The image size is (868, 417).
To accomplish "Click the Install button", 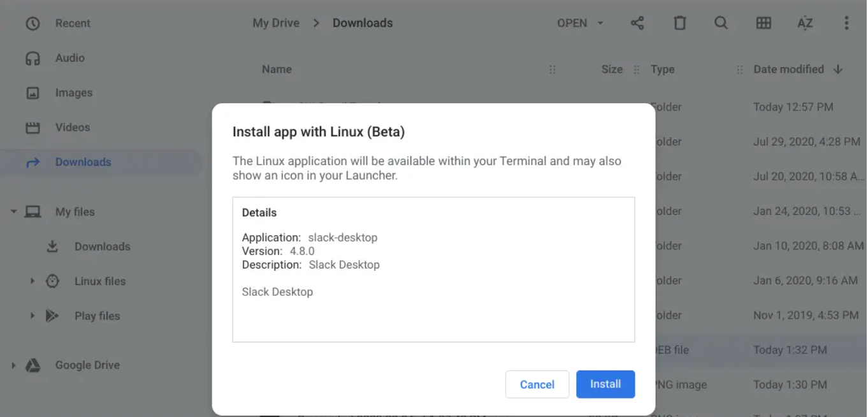I will tap(605, 384).
